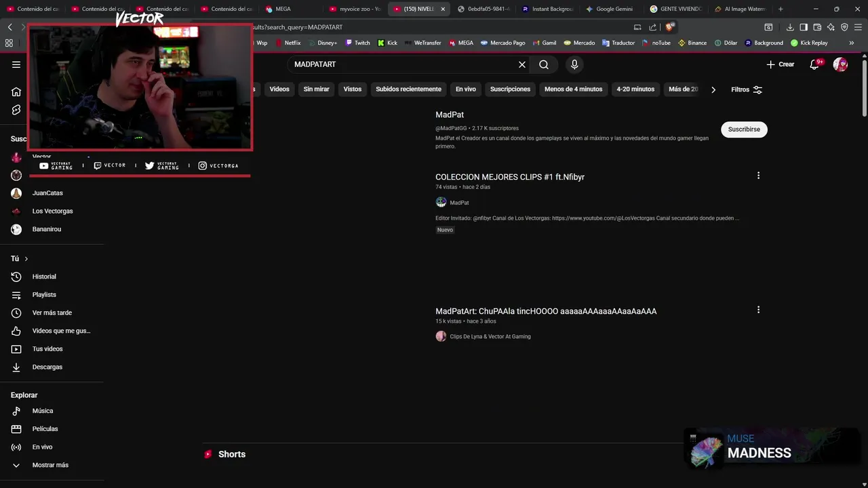868x488 pixels.
Task: Open YouTube notifications bell
Action: (x=814, y=64)
